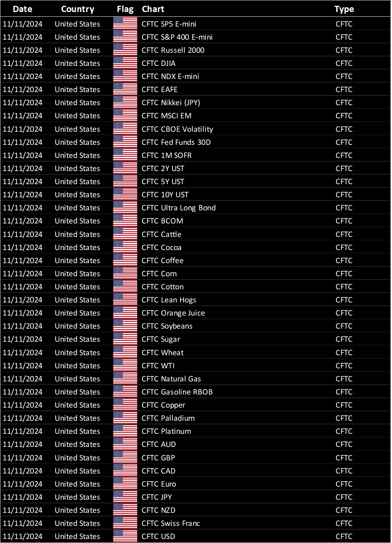Select the CFTC JPY chart entry
This screenshot has width=392, height=543.
click(157, 497)
